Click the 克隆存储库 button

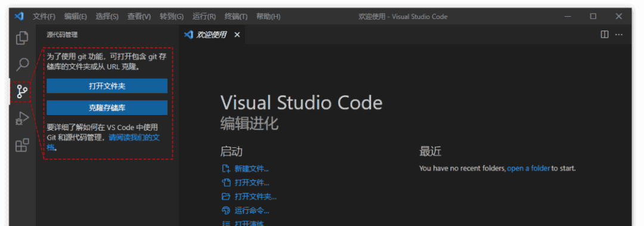107,108
